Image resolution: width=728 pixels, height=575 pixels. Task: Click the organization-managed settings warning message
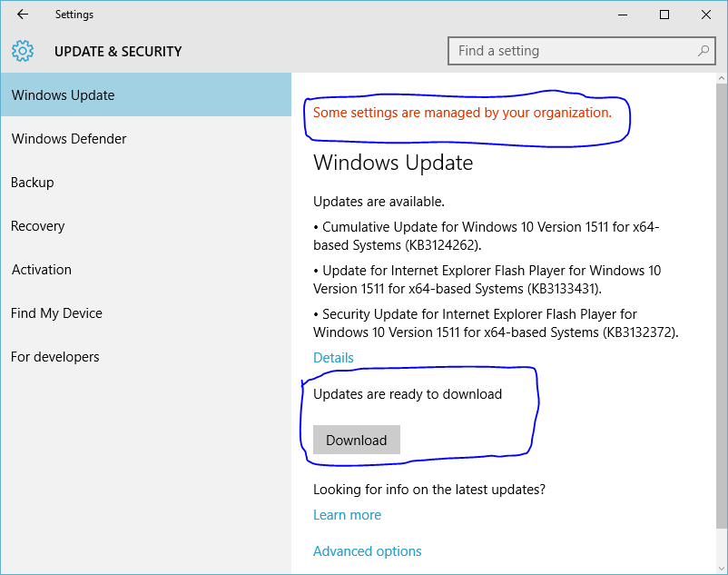tap(461, 113)
